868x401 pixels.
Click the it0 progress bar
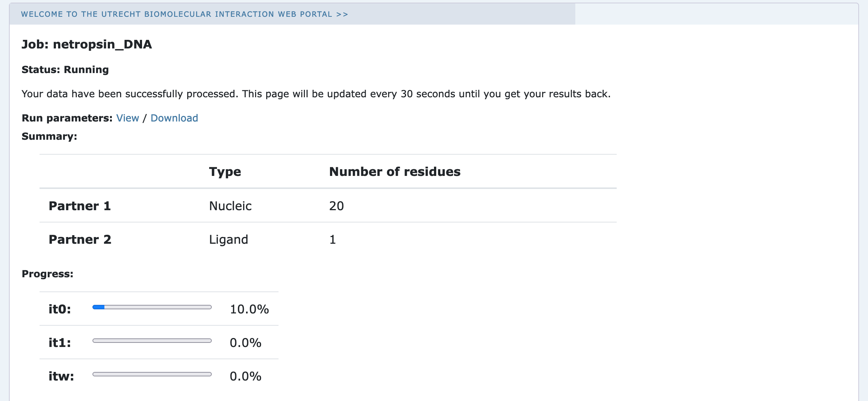152,307
